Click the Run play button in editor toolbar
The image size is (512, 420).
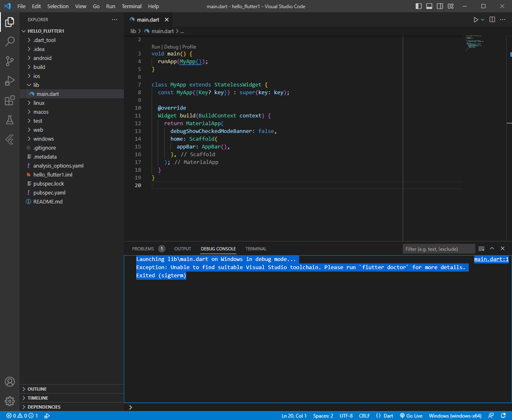(x=476, y=20)
